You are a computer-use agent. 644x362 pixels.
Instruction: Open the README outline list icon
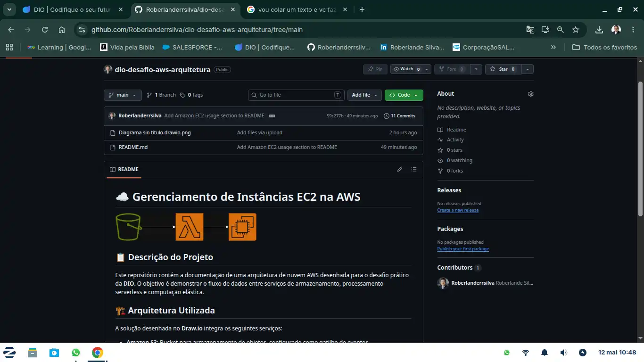click(x=414, y=170)
